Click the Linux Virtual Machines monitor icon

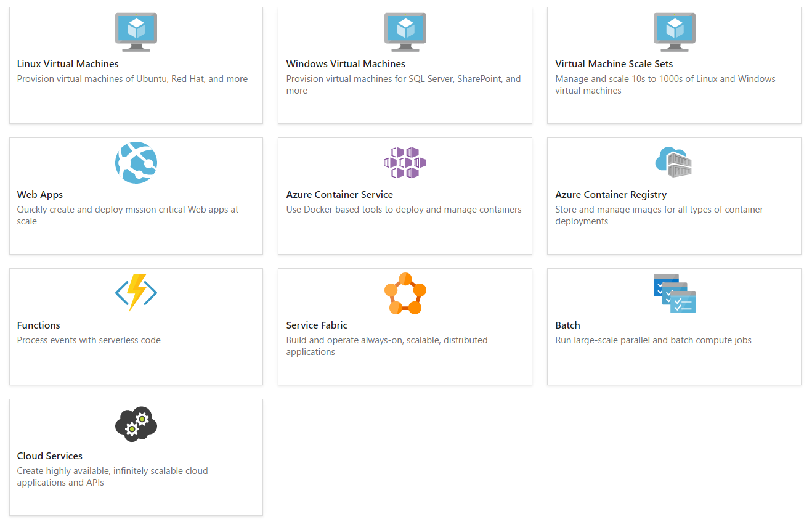tap(136, 32)
